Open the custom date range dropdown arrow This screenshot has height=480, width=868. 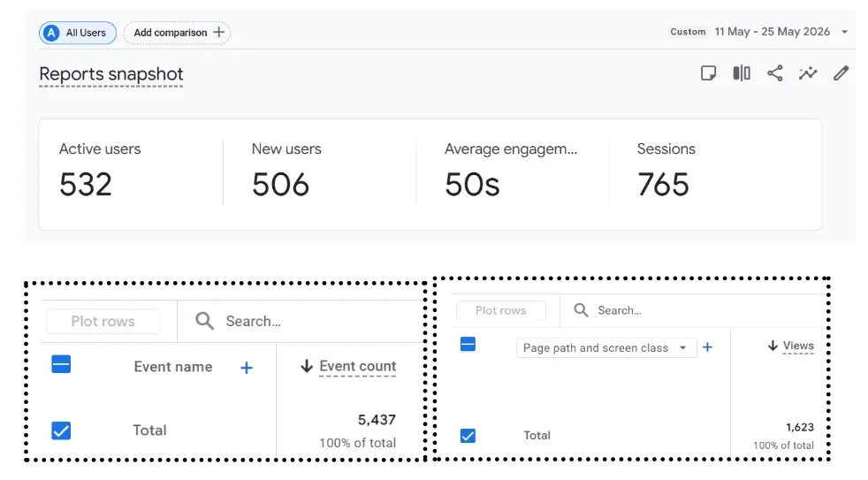point(844,32)
